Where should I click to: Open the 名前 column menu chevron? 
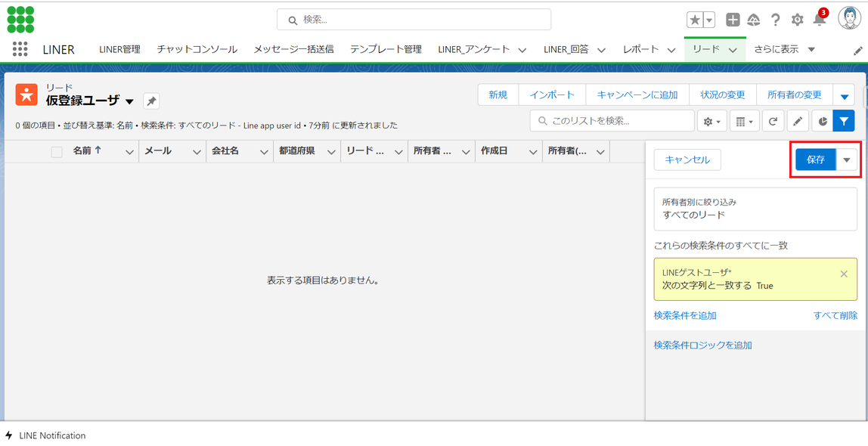(x=129, y=152)
